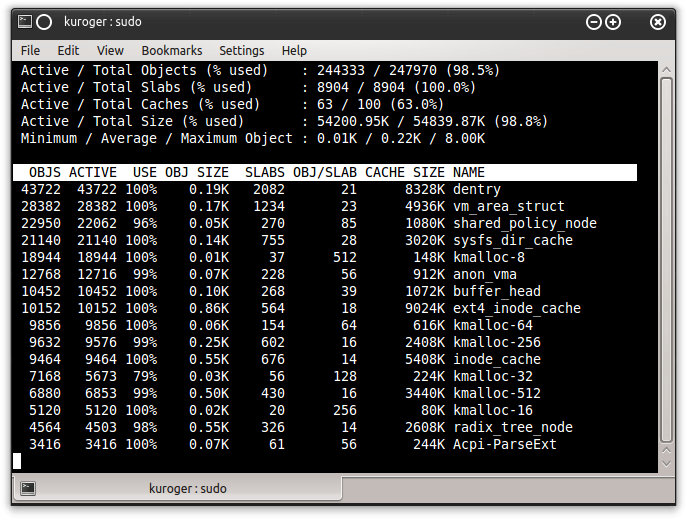
Task: Toggle the on-all-desktops circle icon
Action: click(44, 22)
